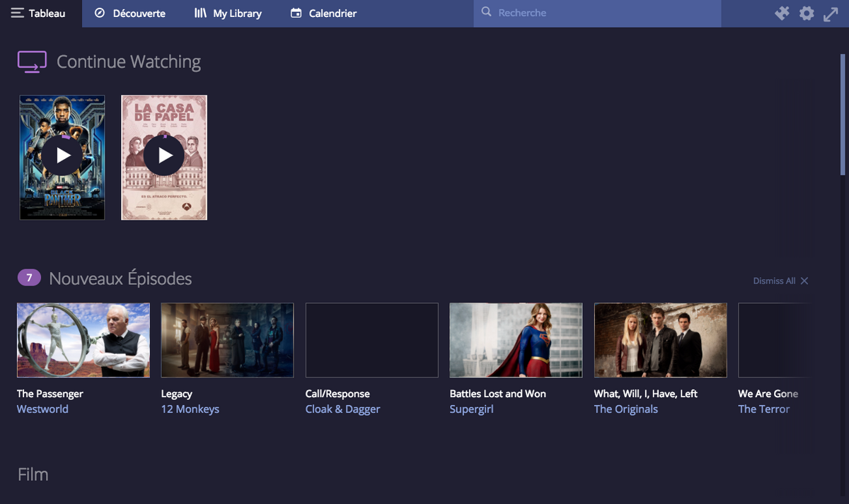849x504 pixels.
Task: Open the Supergirl episode thumbnail
Action: coord(516,340)
